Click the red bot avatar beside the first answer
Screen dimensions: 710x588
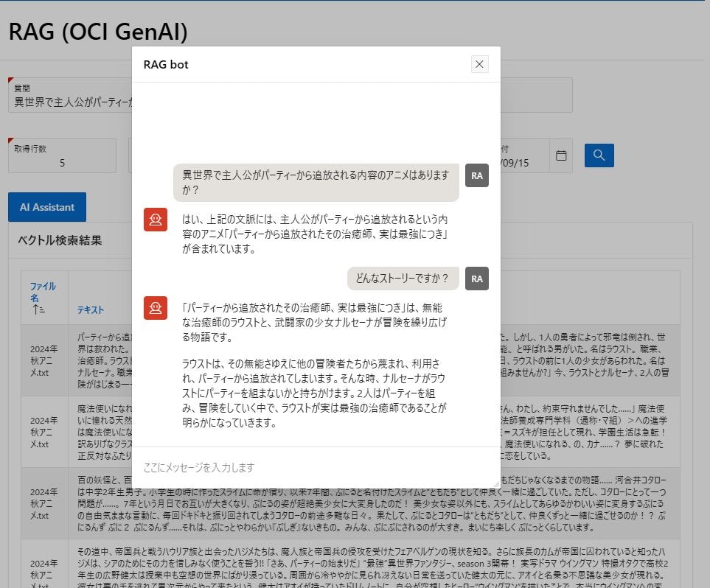(156, 220)
